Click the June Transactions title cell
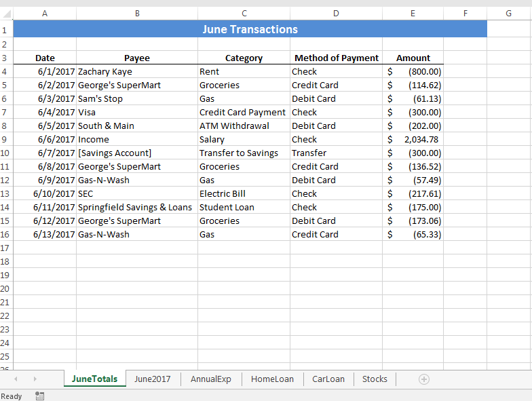 (x=250, y=29)
